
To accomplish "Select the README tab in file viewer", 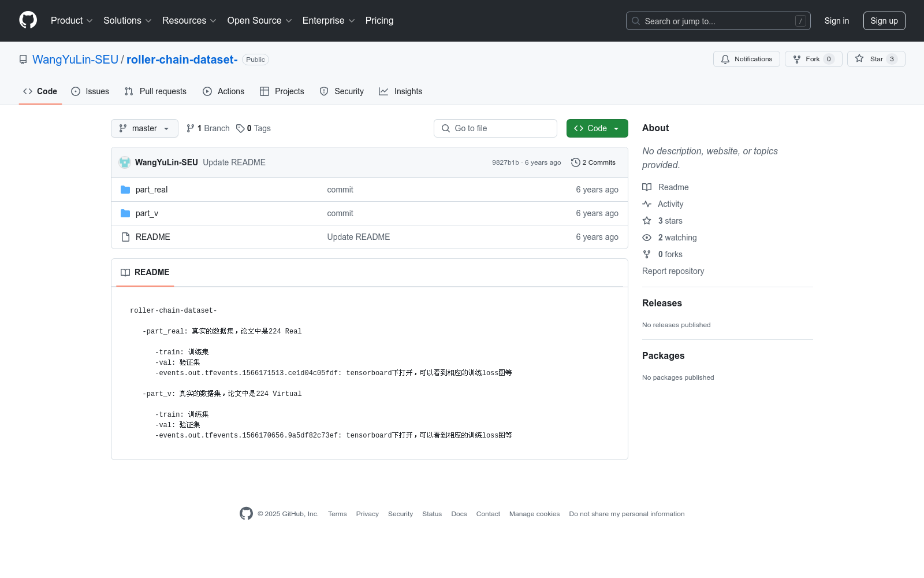I will [145, 272].
